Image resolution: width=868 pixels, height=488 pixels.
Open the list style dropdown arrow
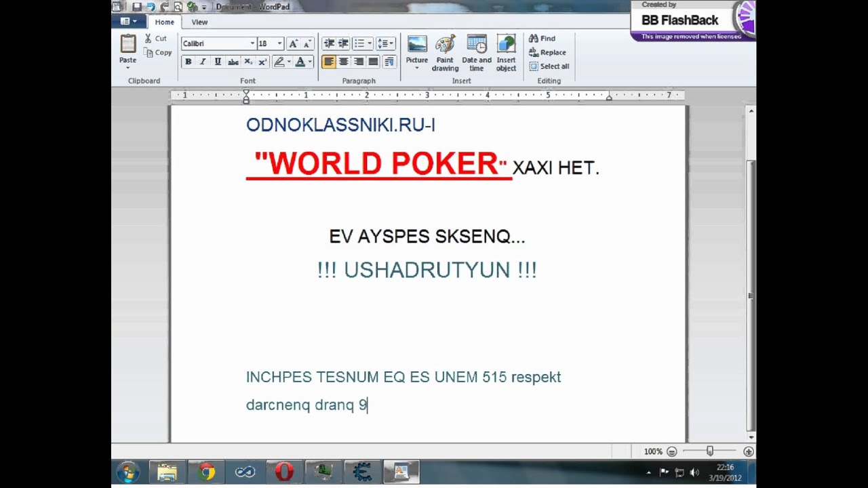click(370, 43)
